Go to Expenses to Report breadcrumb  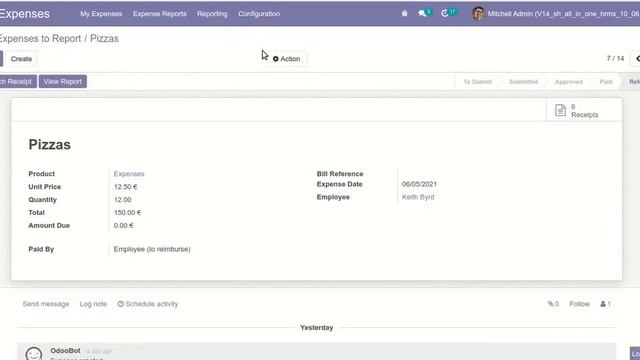[40, 38]
